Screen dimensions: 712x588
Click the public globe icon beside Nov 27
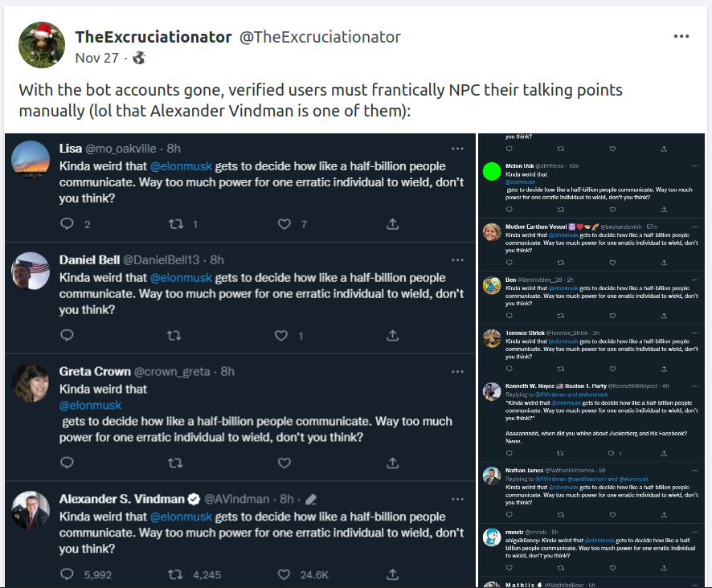click(x=139, y=58)
